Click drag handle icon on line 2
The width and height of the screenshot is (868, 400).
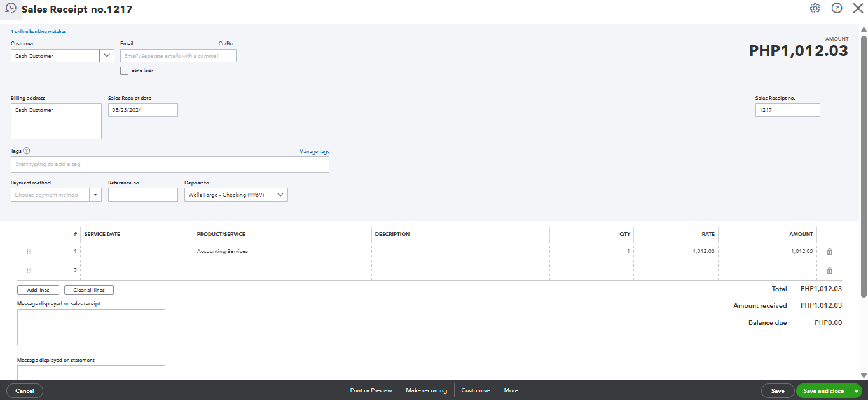29,271
